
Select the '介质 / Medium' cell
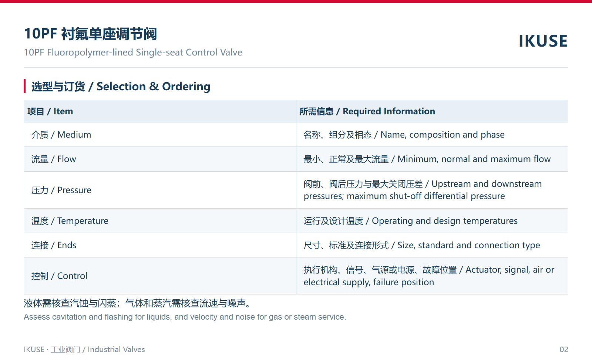pos(160,135)
